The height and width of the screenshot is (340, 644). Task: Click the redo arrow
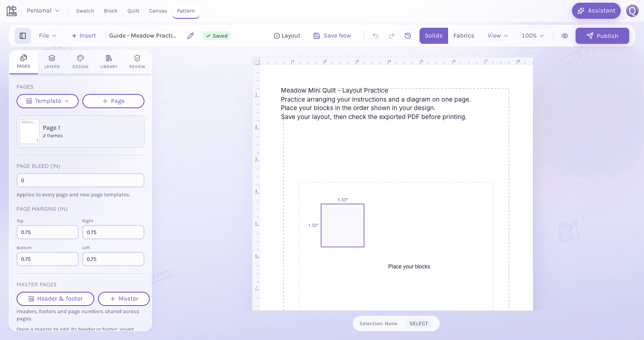pyautogui.click(x=392, y=36)
